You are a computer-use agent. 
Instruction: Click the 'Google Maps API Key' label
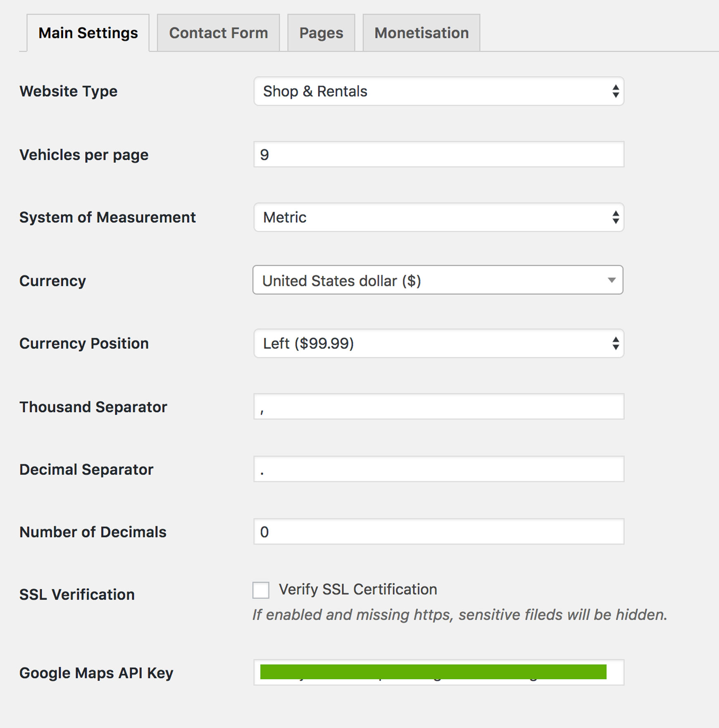[96, 673]
